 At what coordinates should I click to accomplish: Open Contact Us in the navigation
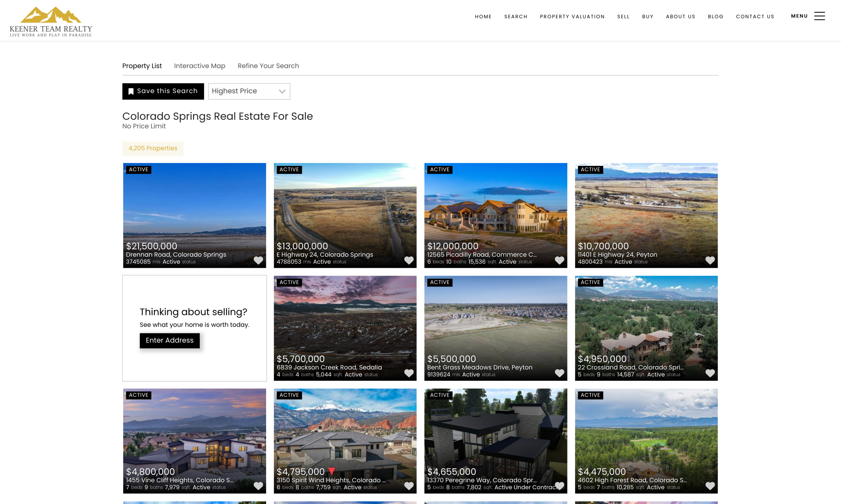pyautogui.click(x=755, y=17)
